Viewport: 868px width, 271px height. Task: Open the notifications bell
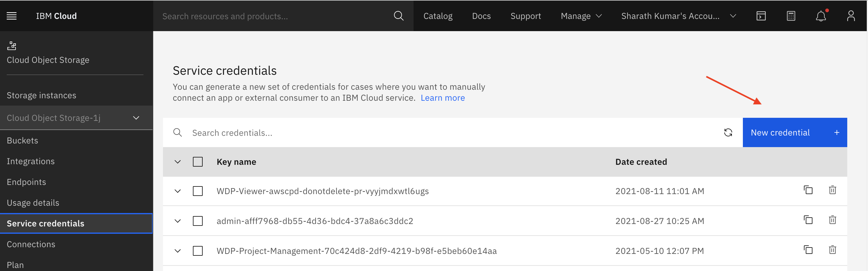(821, 16)
